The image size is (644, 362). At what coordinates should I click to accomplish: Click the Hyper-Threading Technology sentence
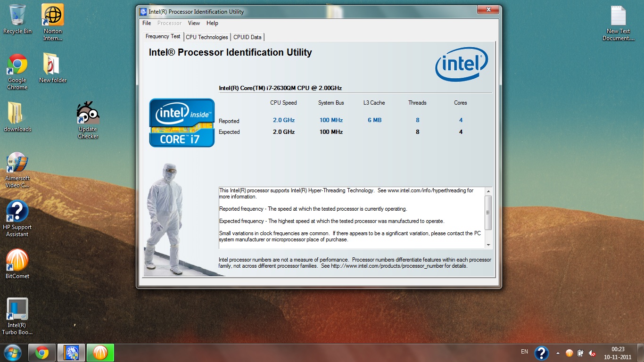coord(347,194)
